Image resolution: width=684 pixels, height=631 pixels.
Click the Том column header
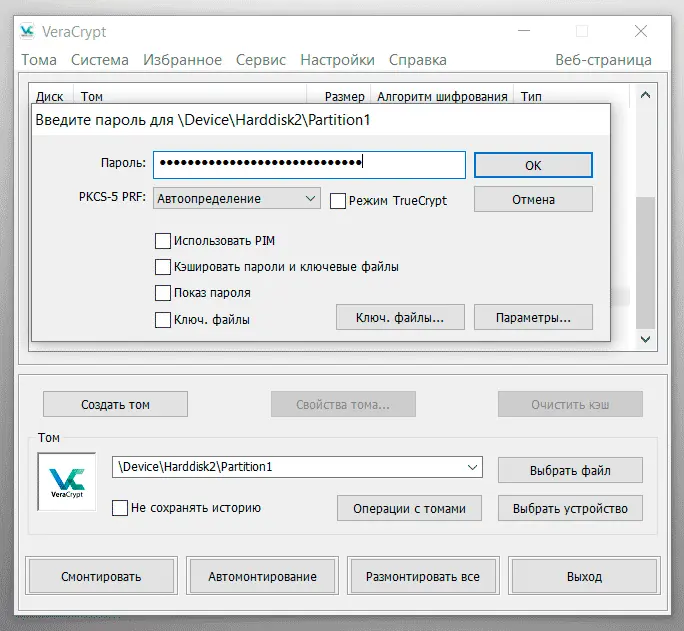pyautogui.click(x=190, y=96)
